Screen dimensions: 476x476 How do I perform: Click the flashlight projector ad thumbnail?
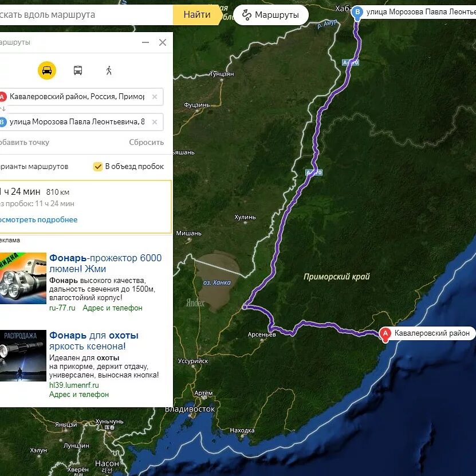click(x=23, y=278)
